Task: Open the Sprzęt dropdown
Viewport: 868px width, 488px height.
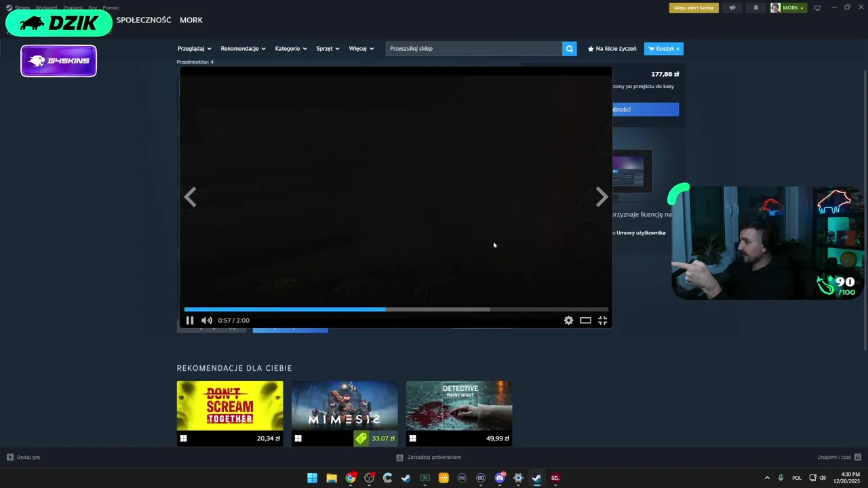Action: point(328,49)
